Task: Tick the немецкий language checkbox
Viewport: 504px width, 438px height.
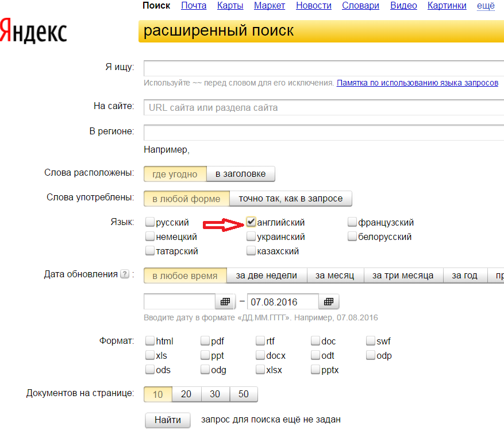Action: coord(150,237)
